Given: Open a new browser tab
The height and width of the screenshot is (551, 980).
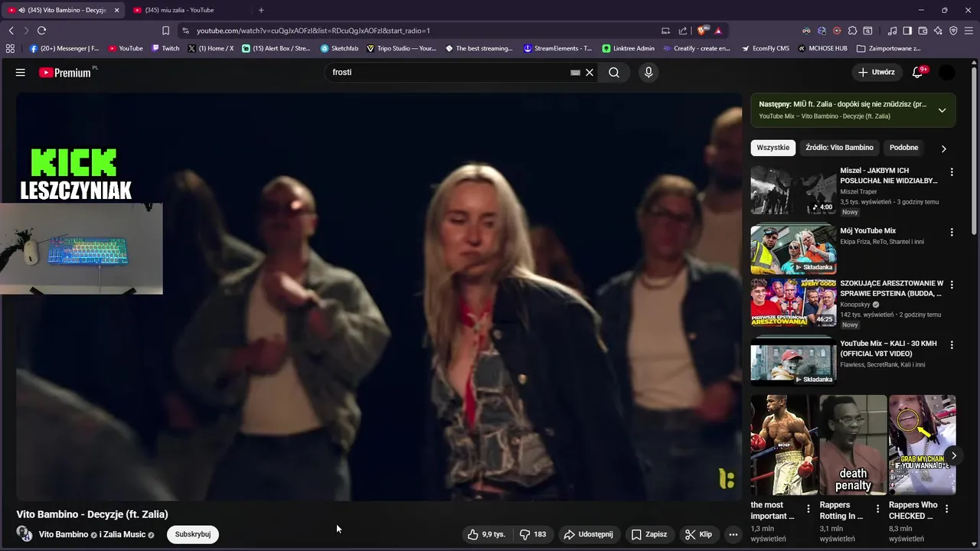Looking at the screenshot, I should pos(261,10).
